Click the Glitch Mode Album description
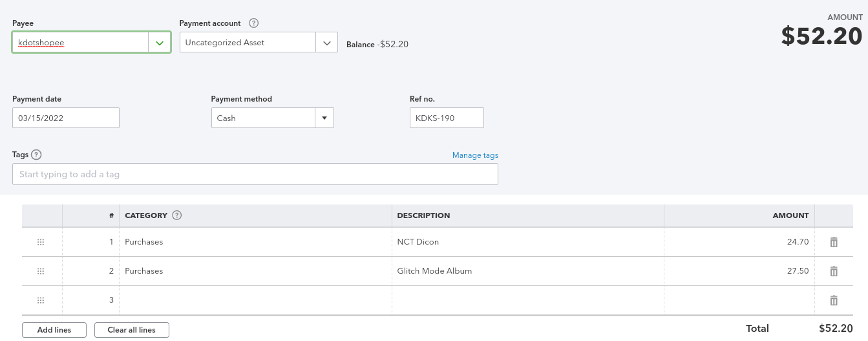Image resolution: width=868 pixels, height=341 pixels. pos(434,271)
